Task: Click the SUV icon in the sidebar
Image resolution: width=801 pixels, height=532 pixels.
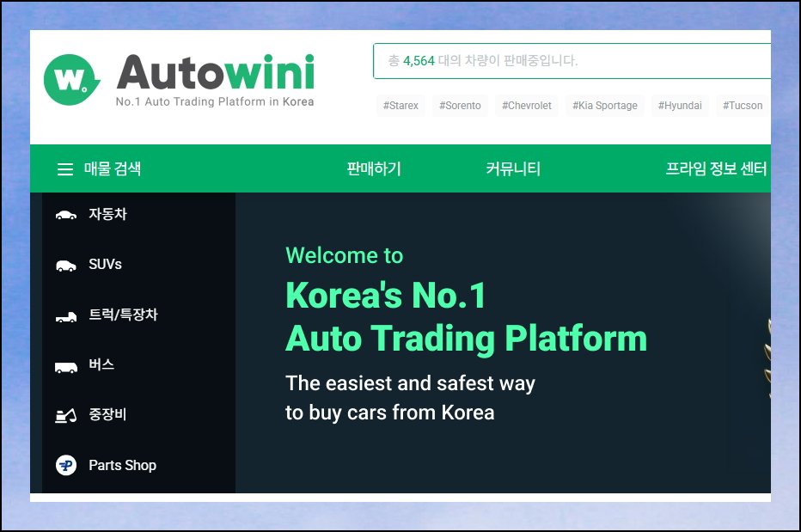Action: [x=66, y=266]
